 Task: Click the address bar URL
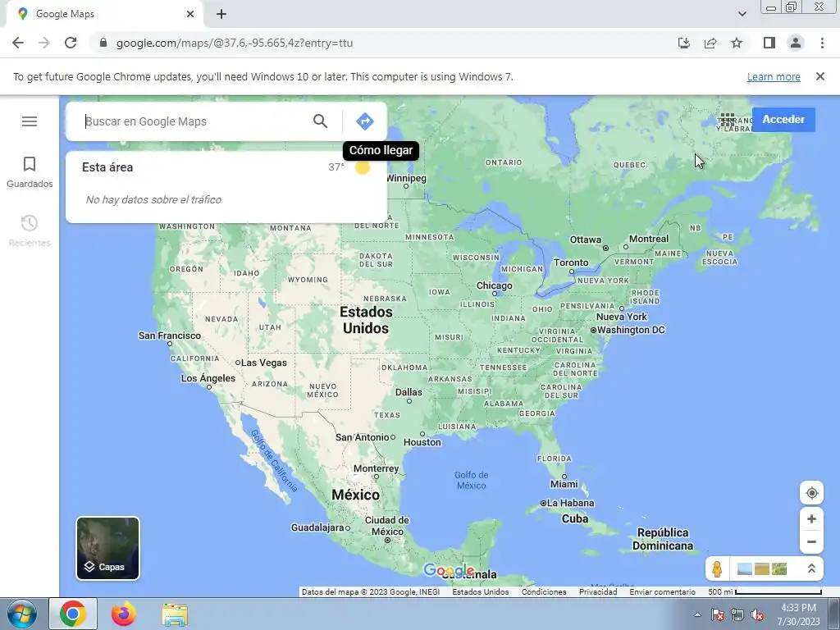(235, 43)
